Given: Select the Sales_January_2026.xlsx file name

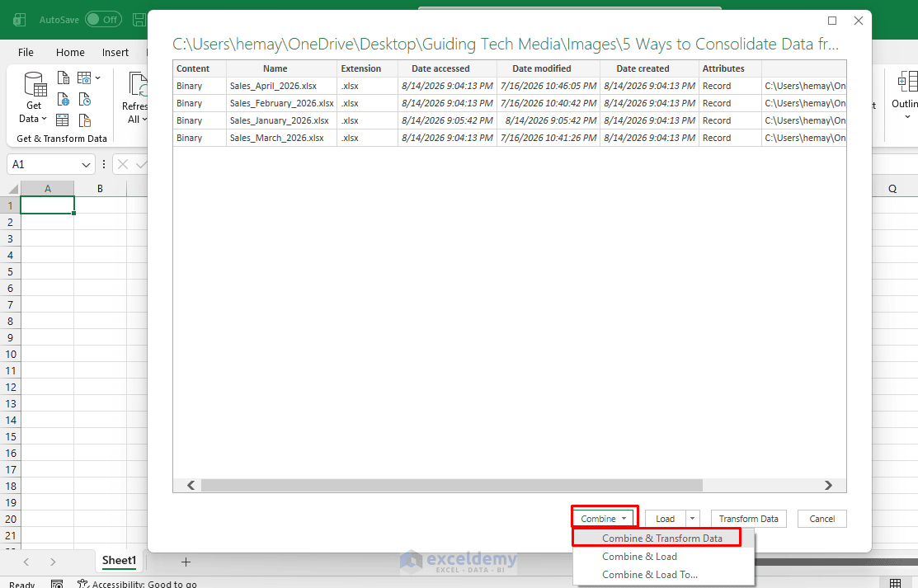Looking at the screenshot, I should tap(280, 120).
